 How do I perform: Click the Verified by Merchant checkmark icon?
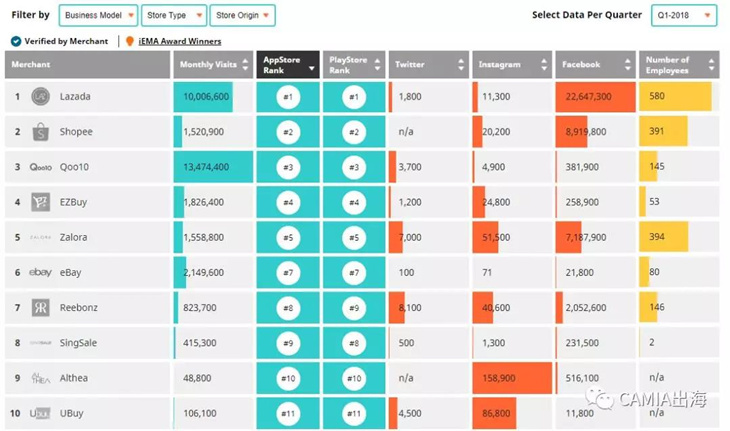[x=16, y=41]
